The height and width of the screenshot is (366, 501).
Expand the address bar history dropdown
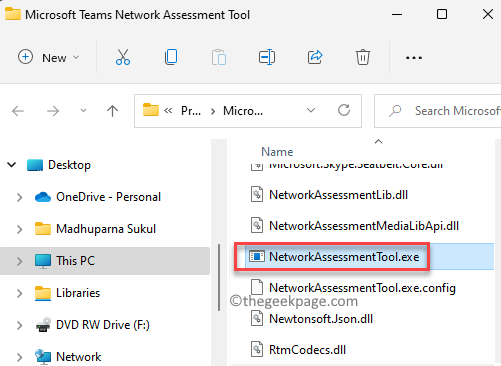[311, 110]
